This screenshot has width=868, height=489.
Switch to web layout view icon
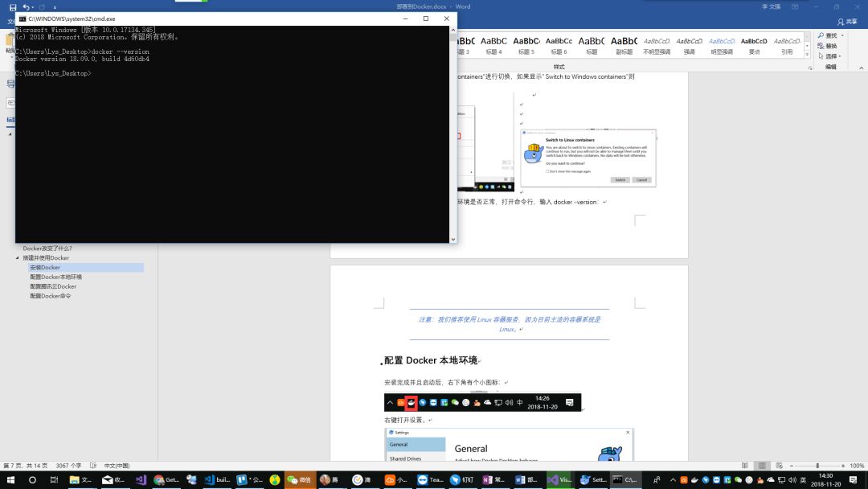point(780,466)
